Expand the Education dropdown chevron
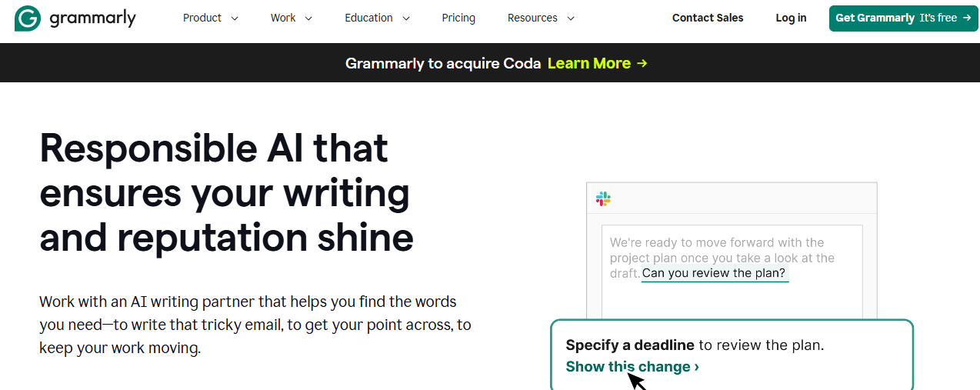980x390 pixels. tap(406, 18)
